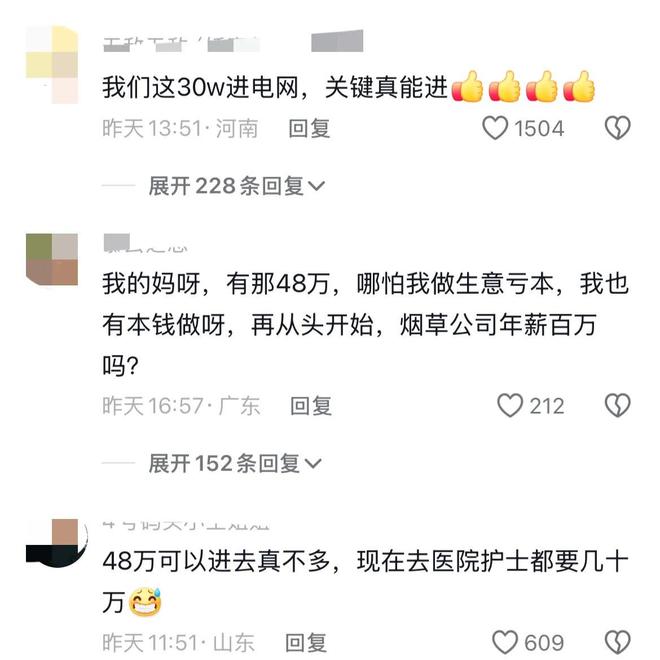
Task: Reply to the 河南 comment via 回复
Action: (x=309, y=128)
